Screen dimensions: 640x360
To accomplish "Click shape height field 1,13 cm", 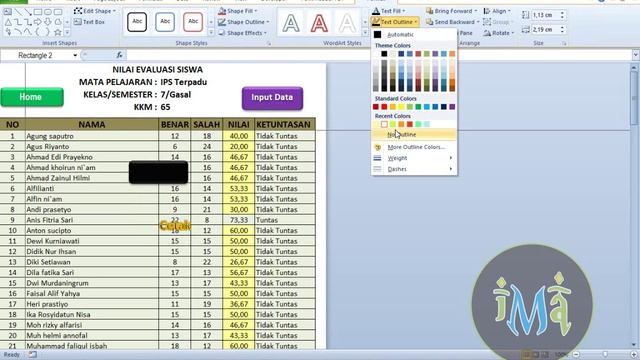I will tap(544, 15).
